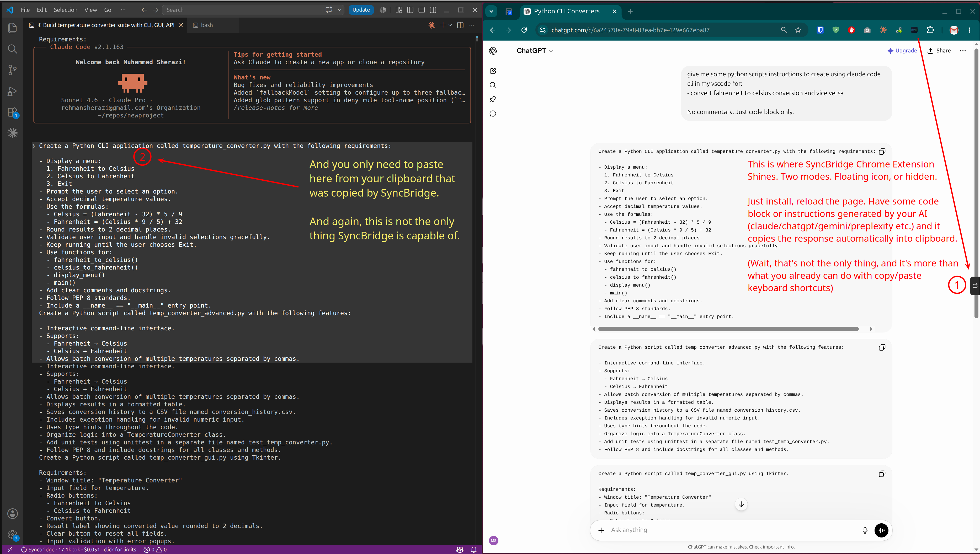This screenshot has width=980, height=554.
Task: Open Search chats in ChatGPT sidebar
Action: pos(493,85)
